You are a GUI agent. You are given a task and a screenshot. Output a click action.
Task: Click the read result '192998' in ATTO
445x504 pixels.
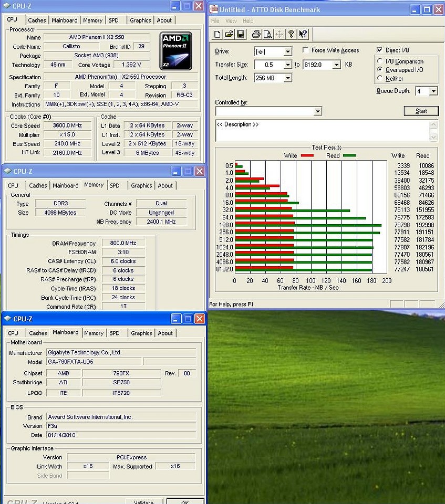(425, 225)
